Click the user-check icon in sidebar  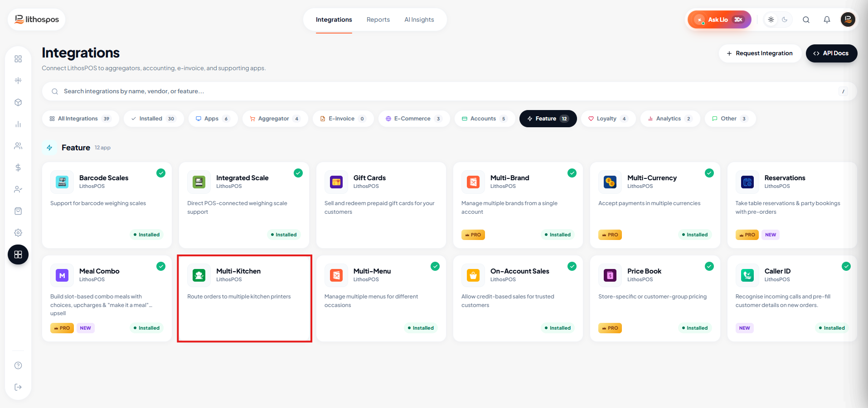pos(18,189)
